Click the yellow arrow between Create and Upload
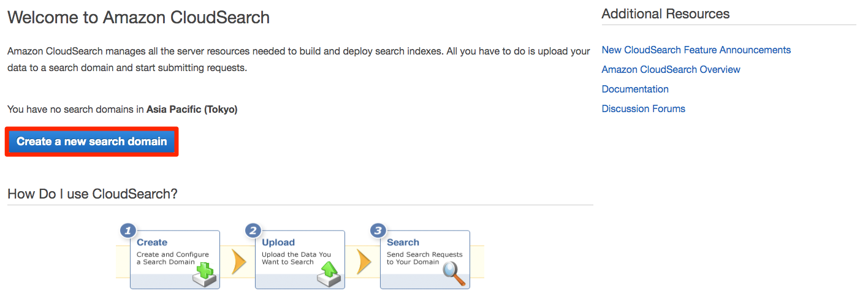Viewport: 868px width, 307px height. [x=238, y=262]
